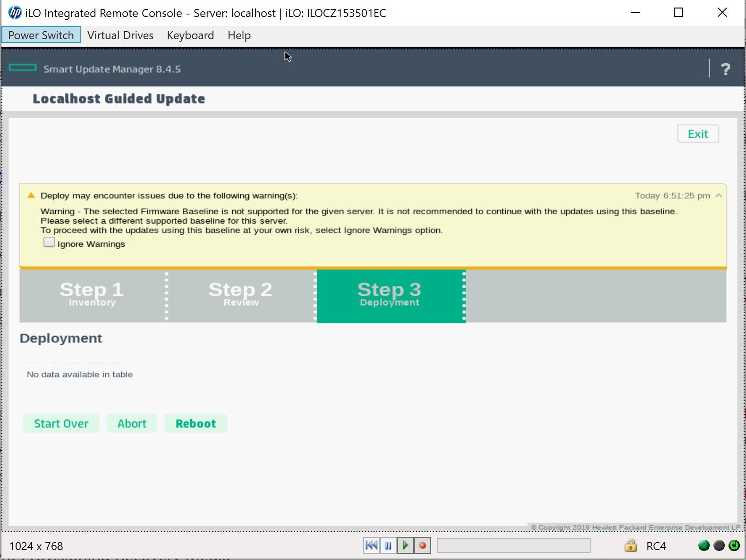
Task: Click the red record icon
Action: (423, 546)
